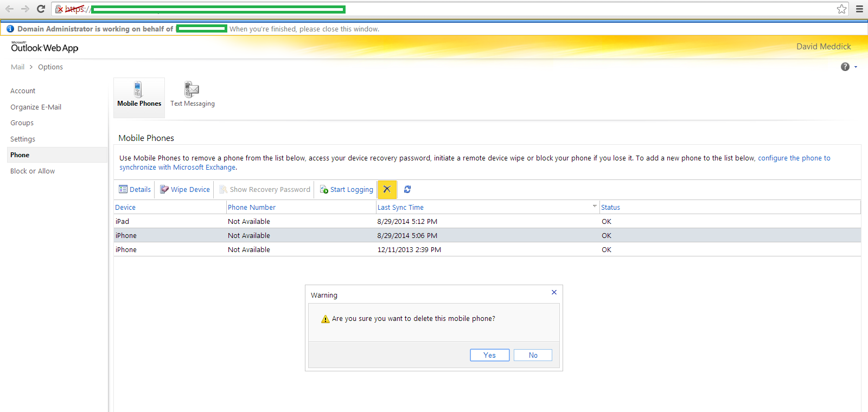
Task: Click the Outlook Web App logo
Action: [44, 47]
